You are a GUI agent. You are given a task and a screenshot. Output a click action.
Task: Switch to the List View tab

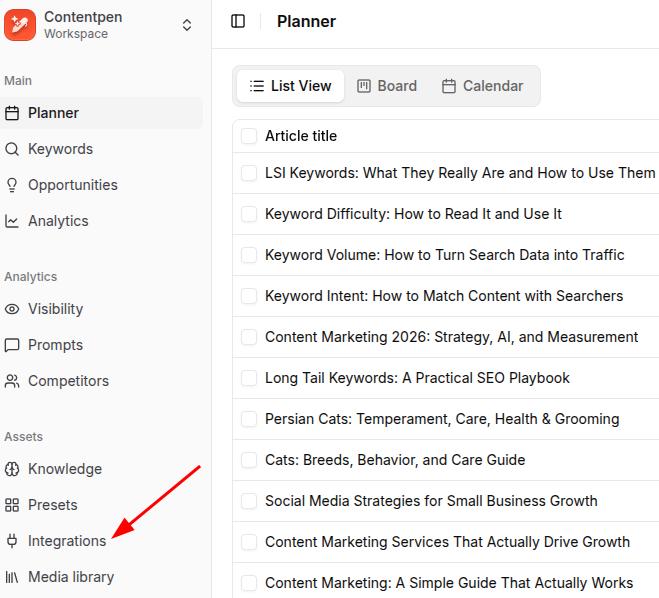(x=290, y=86)
